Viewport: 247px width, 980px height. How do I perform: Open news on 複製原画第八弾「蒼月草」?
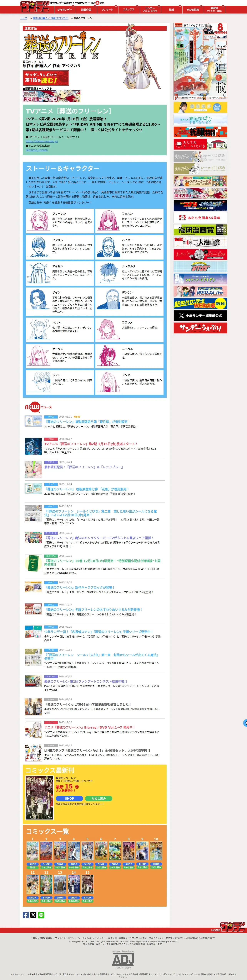click(87, 422)
